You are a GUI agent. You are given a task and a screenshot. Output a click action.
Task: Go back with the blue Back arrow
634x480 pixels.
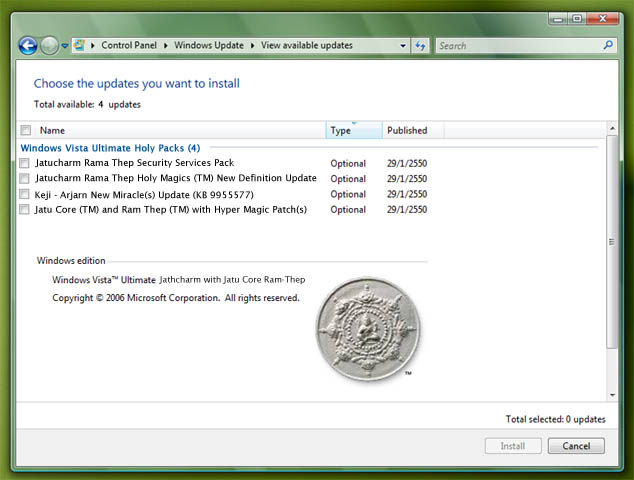coord(28,46)
